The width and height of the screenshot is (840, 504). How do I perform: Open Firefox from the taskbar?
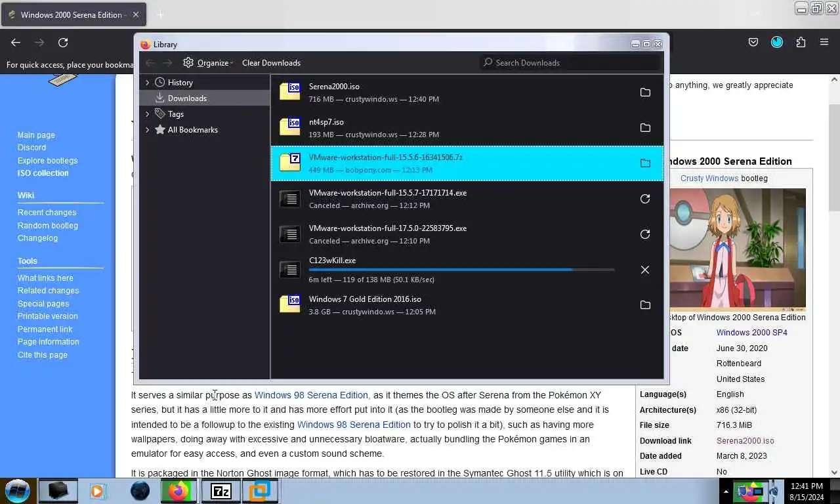tap(178, 491)
